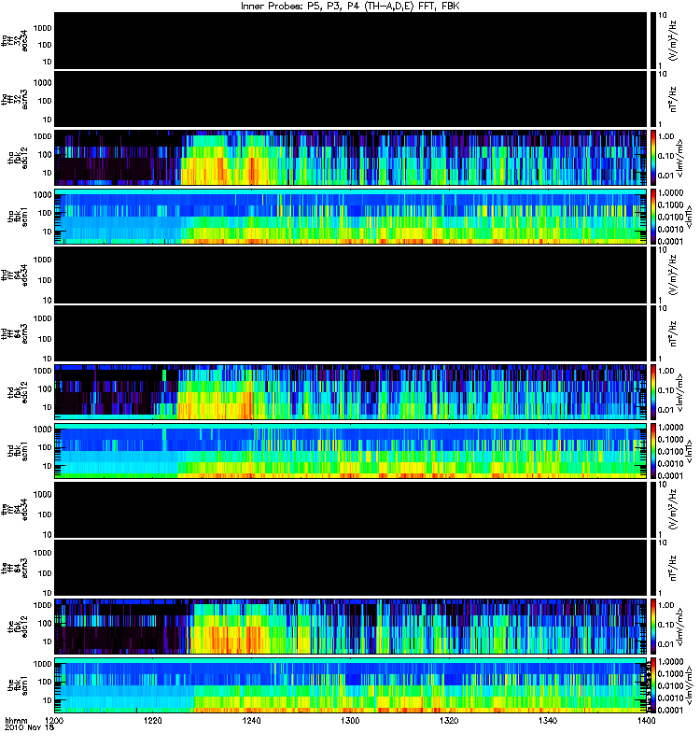Screen dimensions: 700x747
Task: Click the rainbow color bar for the fbk scm1
Action: (652, 685)
